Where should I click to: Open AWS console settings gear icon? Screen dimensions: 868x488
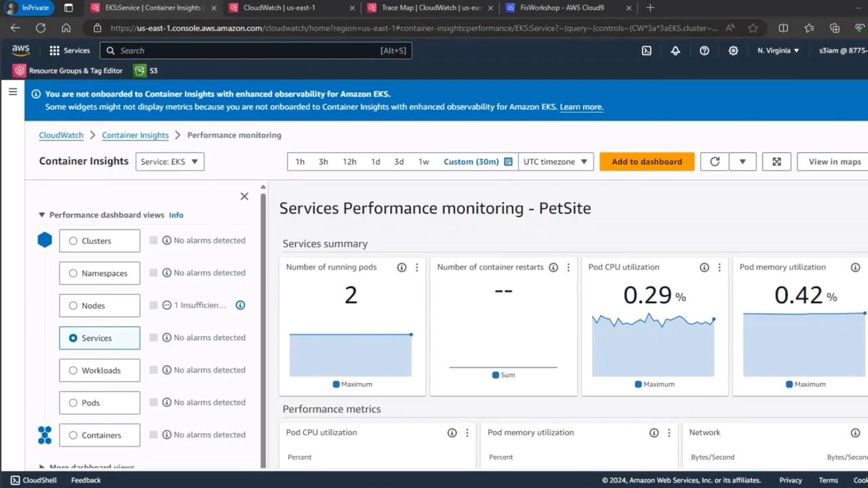pyautogui.click(x=733, y=51)
